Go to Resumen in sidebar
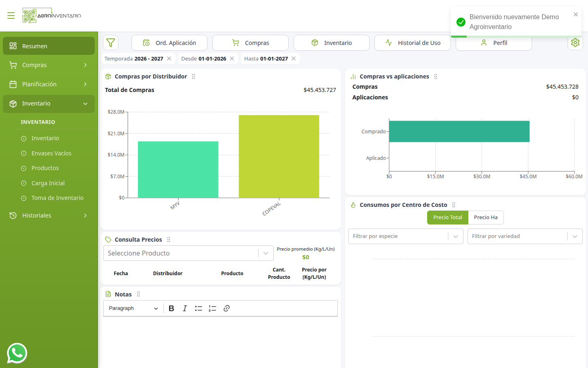This screenshot has height=368, width=588. click(49, 46)
